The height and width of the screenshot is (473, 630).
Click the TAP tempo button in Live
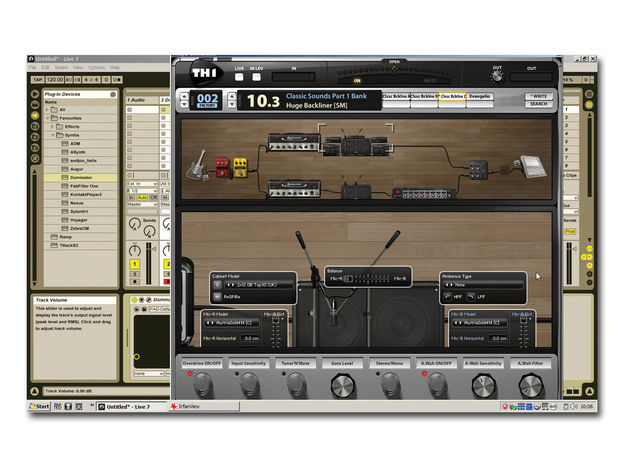[x=37, y=80]
